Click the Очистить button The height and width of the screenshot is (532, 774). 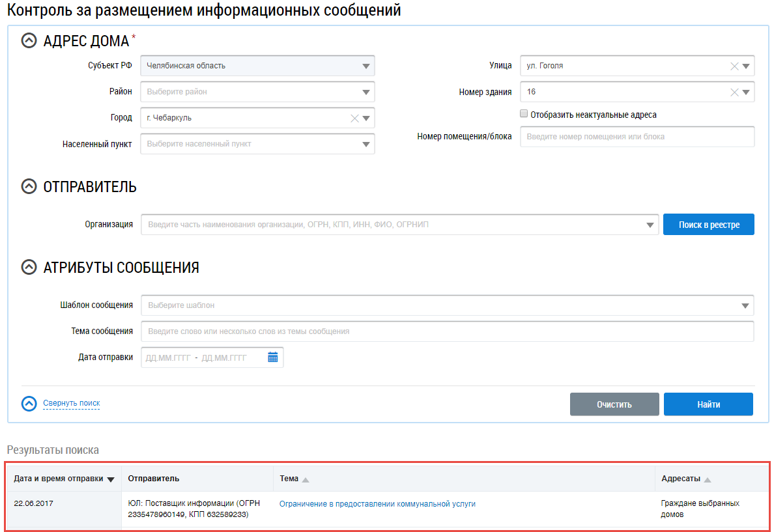click(x=614, y=404)
